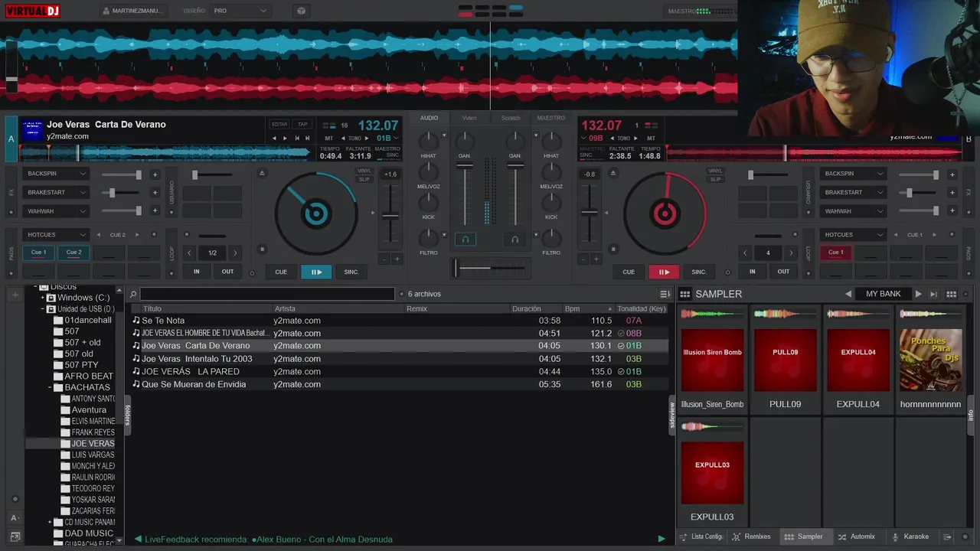Open the left WAHWAH effect dropdown

[56, 211]
